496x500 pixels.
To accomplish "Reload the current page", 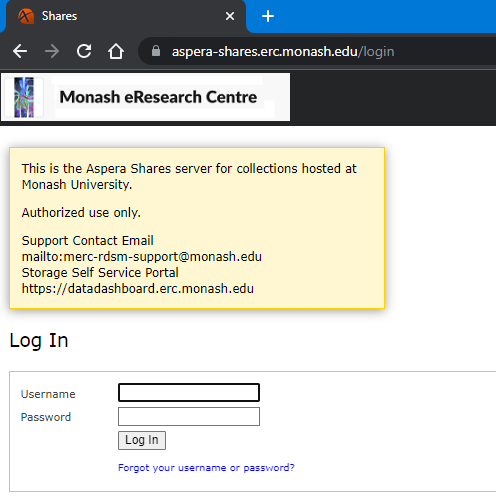I will [84, 51].
